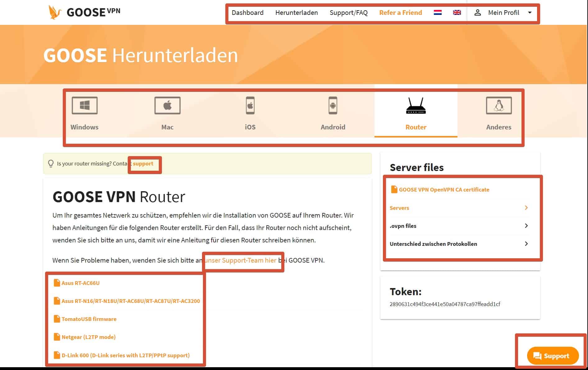Image resolution: width=588 pixels, height=370 pixels.
Task: Open the D-Link 600 guide link
Action: pyautogui.click(x=126, y=355)
